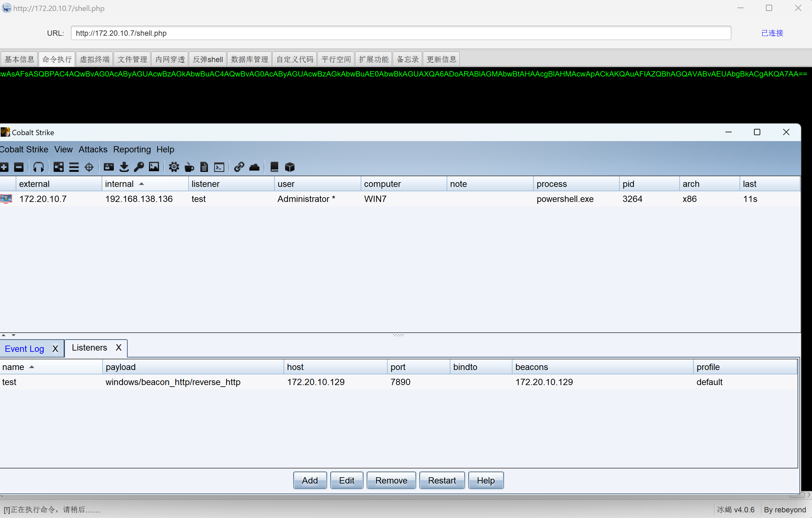Click the URL input field

401,33
